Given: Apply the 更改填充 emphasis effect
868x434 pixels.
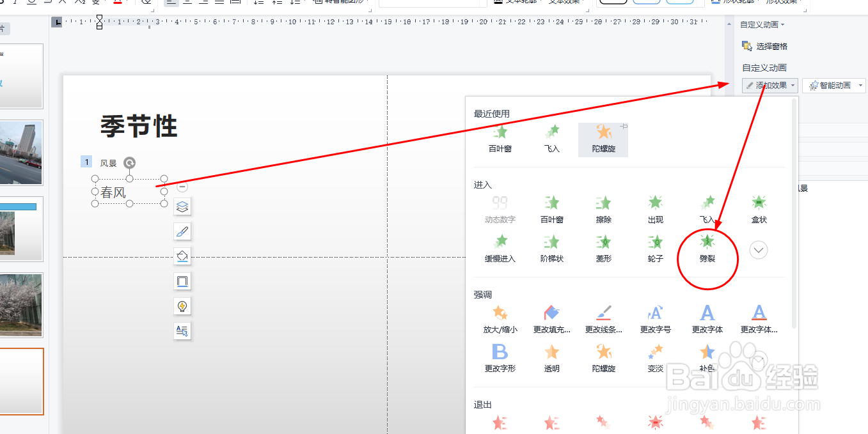Looking at the screenshot, I should [x=551, y=320].
